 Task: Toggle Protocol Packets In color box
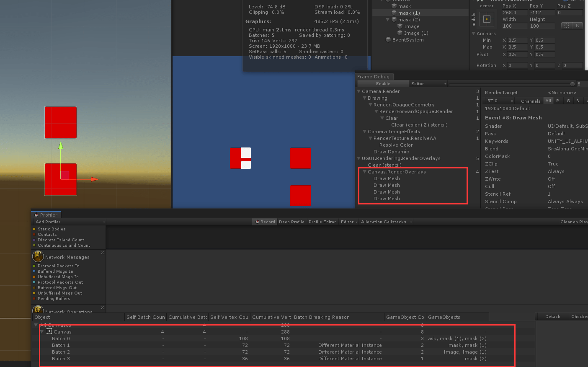[34, 266]
